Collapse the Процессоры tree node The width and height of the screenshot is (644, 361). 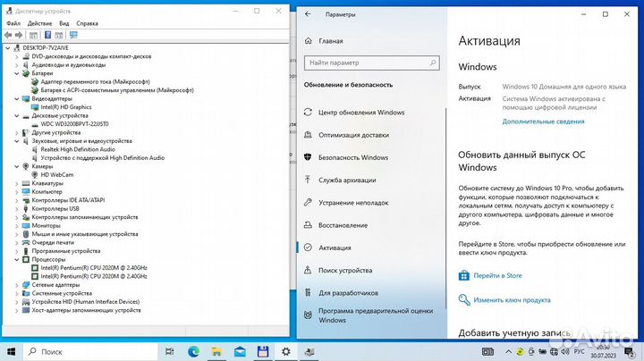[x=17, y=259]
